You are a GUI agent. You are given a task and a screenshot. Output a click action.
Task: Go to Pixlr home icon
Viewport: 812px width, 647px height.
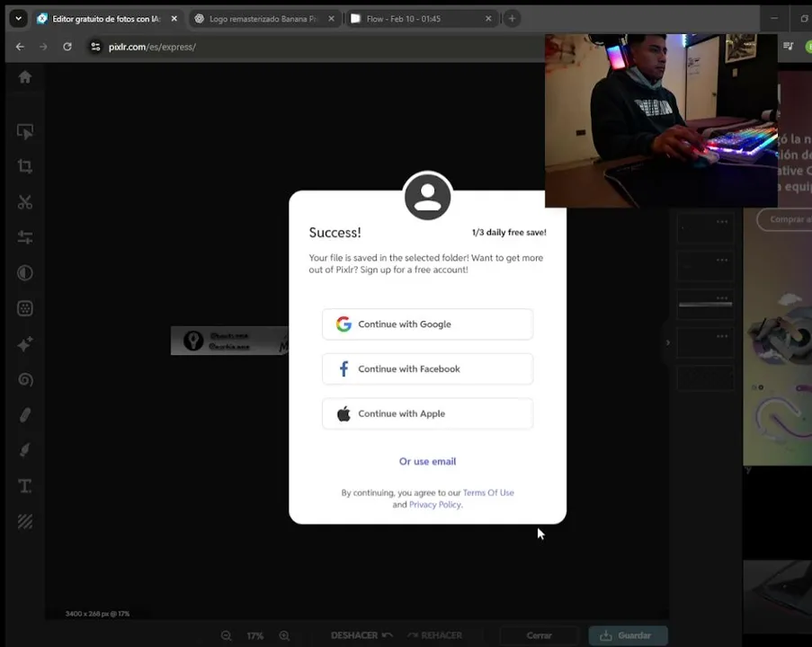coord(25,77)
